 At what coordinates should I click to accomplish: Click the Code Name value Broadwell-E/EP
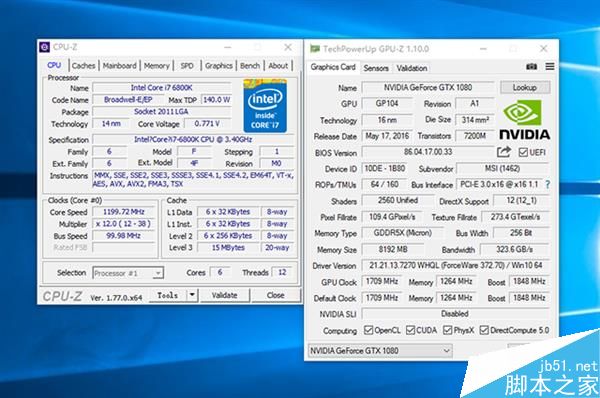(128, 100)
